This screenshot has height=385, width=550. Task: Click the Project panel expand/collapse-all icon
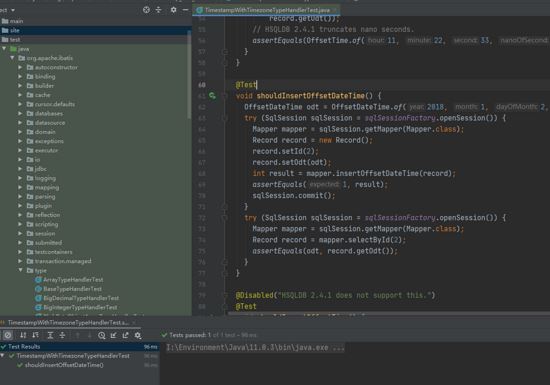coord(159,10)
